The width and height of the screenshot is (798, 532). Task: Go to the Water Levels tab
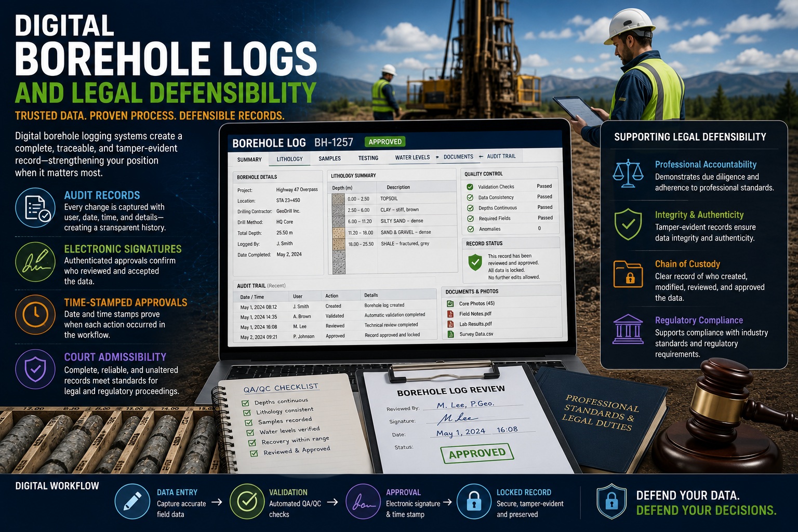[413, 157]
